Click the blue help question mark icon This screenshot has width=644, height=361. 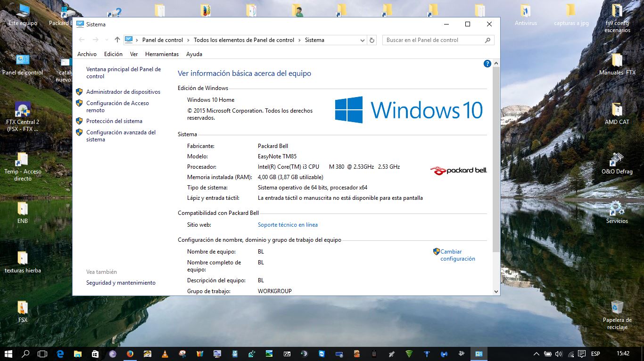coord(487,64)
